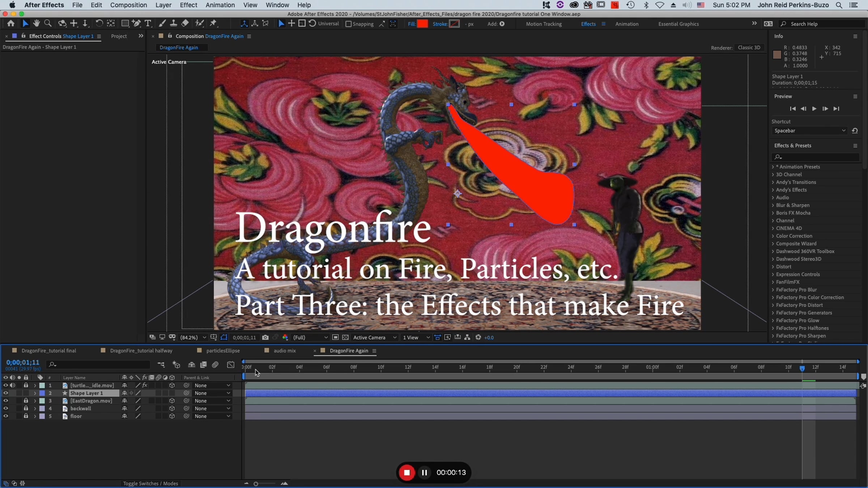
Task: Open the Motion Tracking workspace
Action: coord(544,24)
